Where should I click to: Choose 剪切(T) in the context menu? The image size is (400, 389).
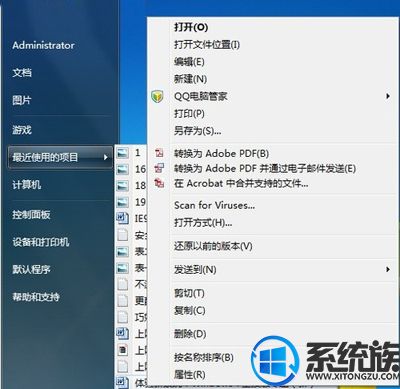(189, 293)
